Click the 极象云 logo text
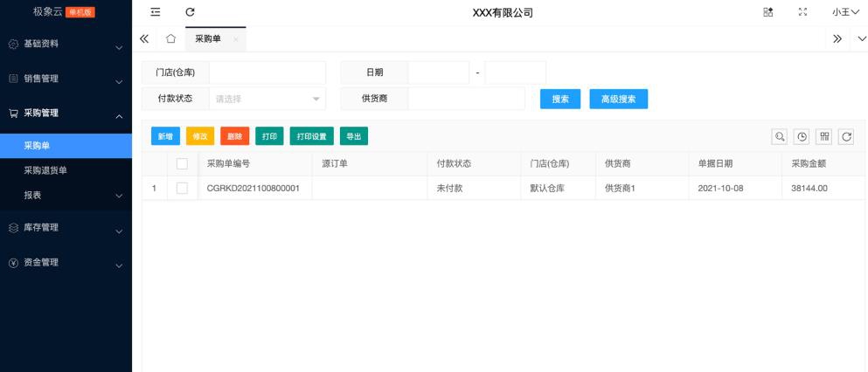The height and width of the screenshot is (372, 868). click(48, 12)
